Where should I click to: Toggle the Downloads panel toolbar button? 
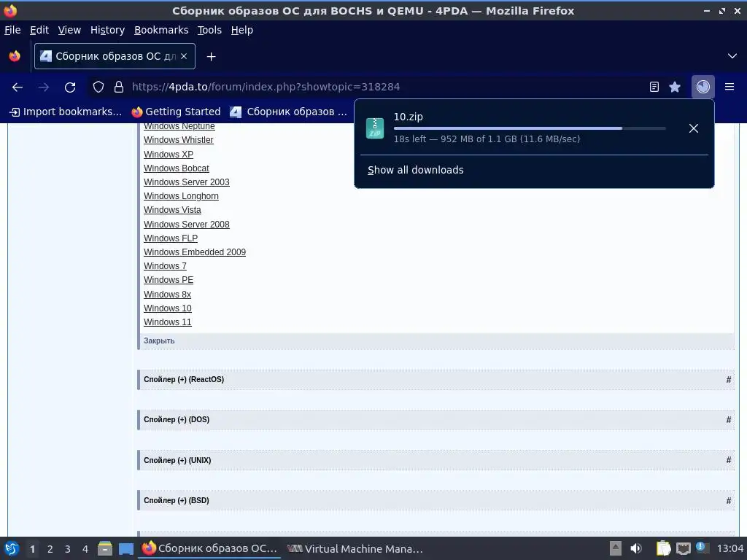[x=703, y=87]
